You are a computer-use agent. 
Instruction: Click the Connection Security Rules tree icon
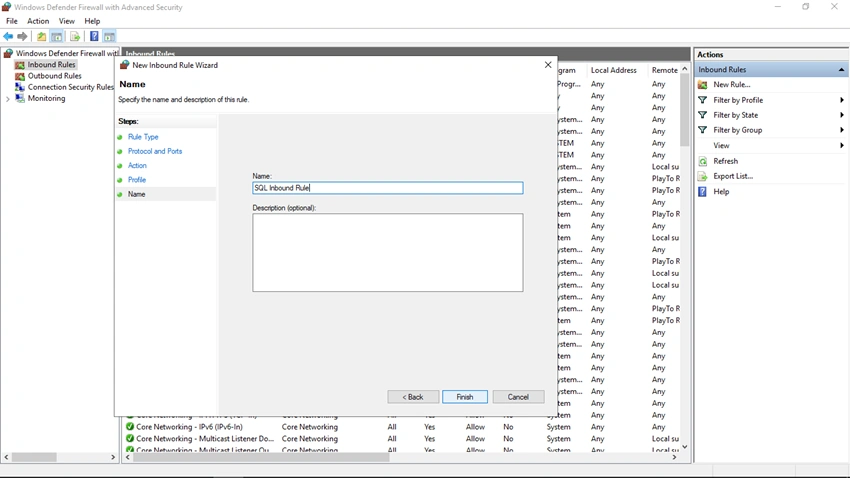20,87
